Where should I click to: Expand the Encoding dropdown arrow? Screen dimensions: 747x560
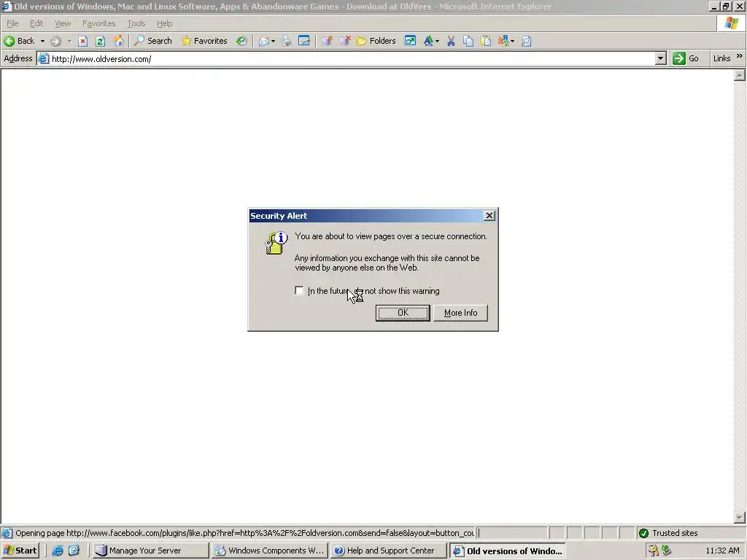click(512, 42)
